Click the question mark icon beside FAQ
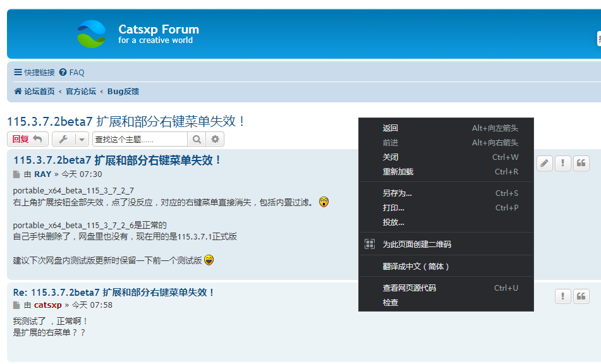The image size is (601, 364). 63,72
